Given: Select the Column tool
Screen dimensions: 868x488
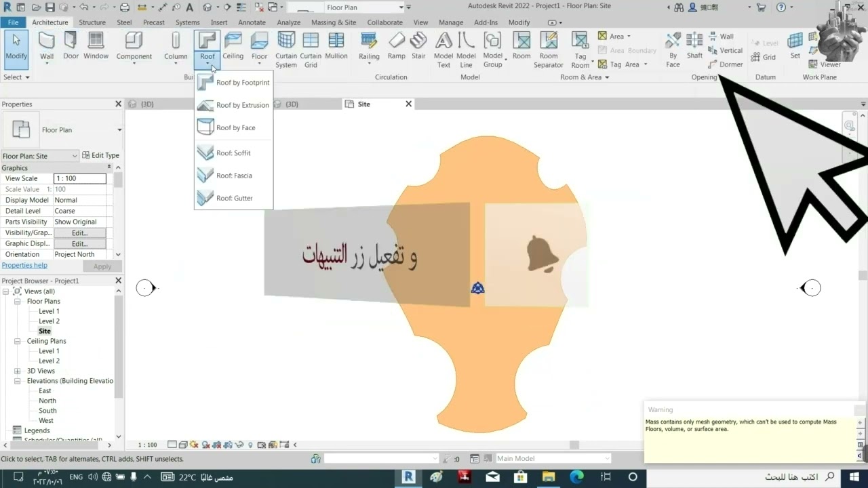Looking at the screenshot, I should tap(176, 47).
